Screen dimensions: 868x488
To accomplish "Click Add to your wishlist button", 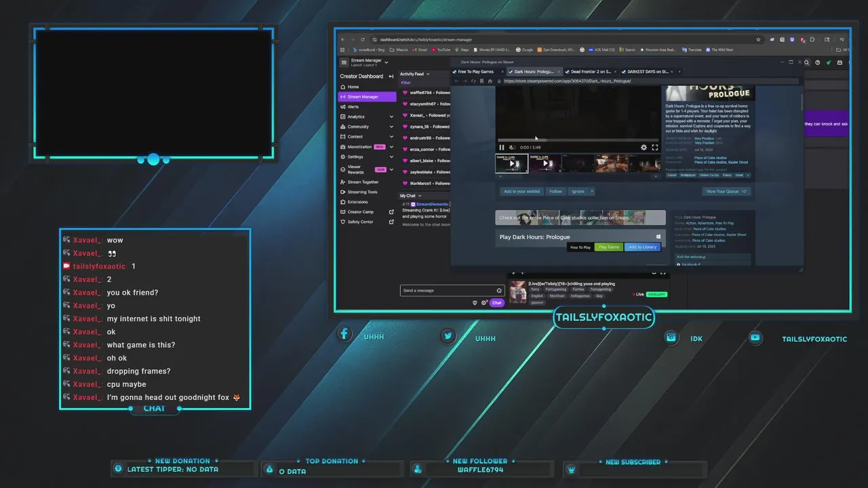I will coord(522,191).
